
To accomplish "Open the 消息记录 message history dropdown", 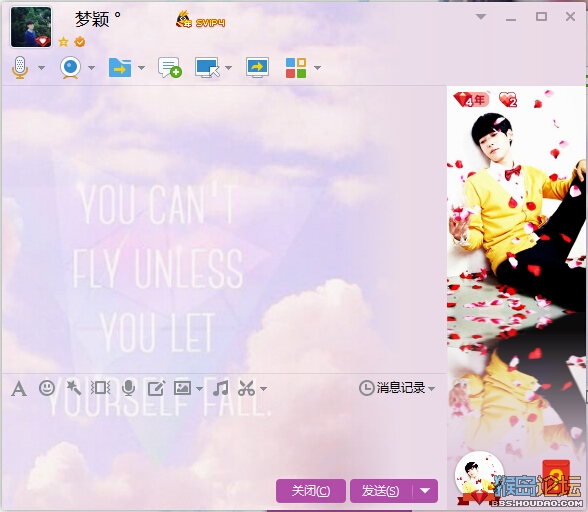I will point(397,388).
